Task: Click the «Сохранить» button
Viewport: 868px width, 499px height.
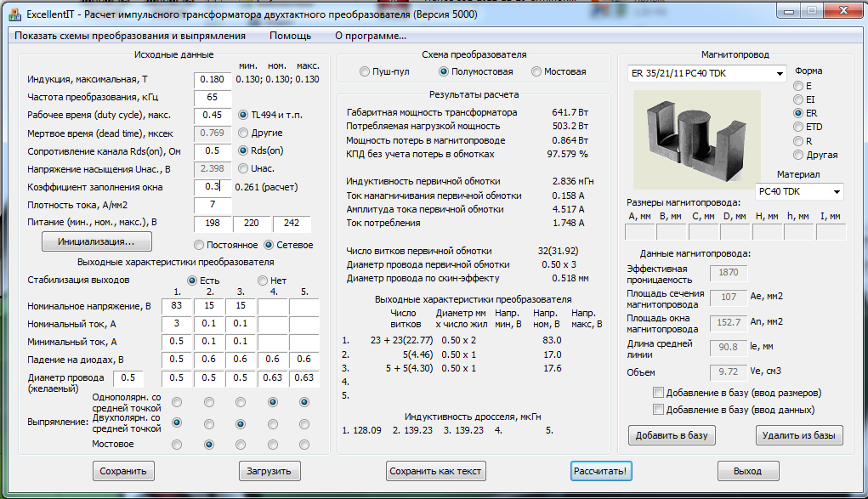Action: tap(123, 471)
